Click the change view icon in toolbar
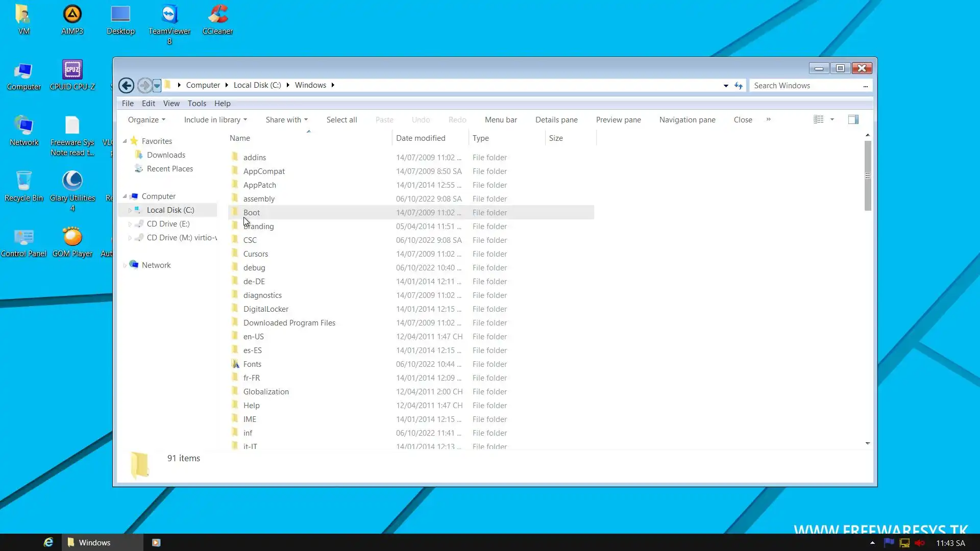Screen dimensions: 980x551 [x=818, y=119]
